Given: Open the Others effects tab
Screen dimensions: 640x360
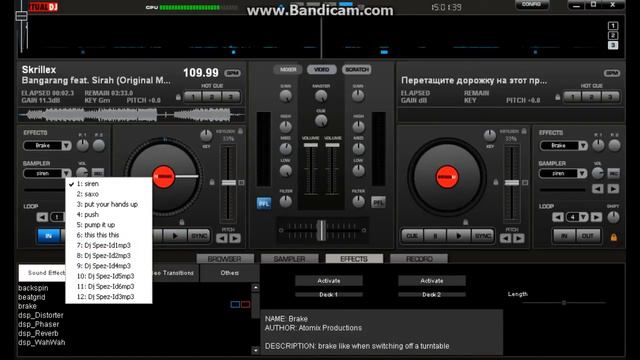Looking at the screenshot, I should coord(229,273).
